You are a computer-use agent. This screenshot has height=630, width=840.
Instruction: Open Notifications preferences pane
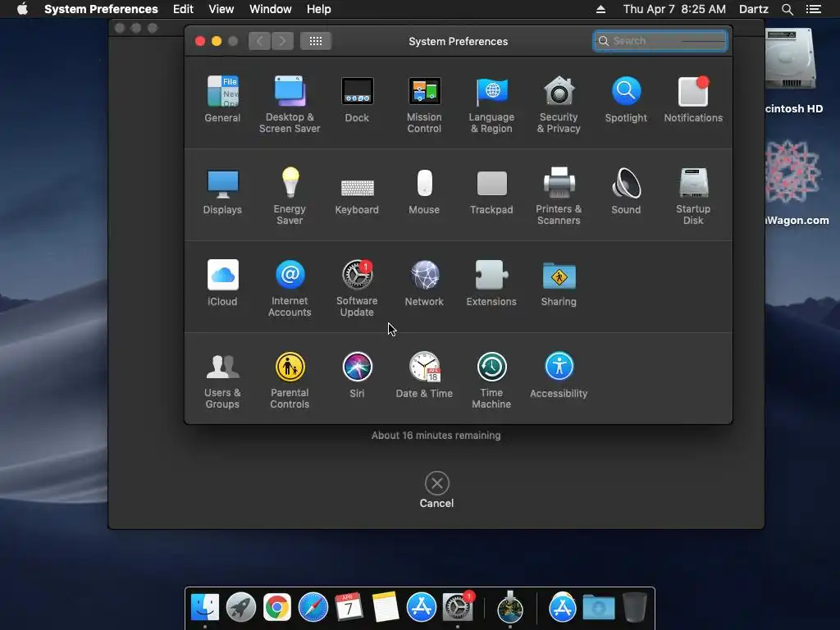[x=693, y=99]
